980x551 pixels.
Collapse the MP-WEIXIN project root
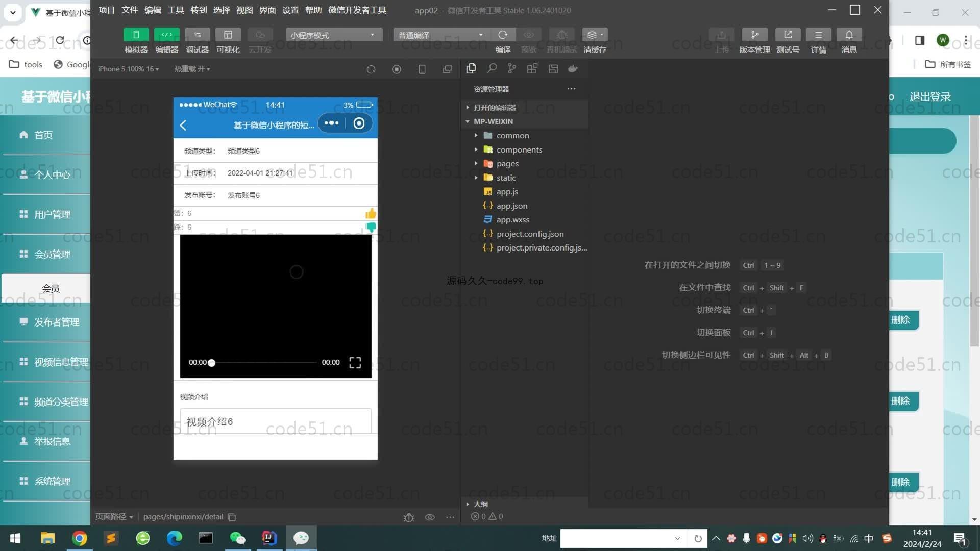click(x=526, y=121)
